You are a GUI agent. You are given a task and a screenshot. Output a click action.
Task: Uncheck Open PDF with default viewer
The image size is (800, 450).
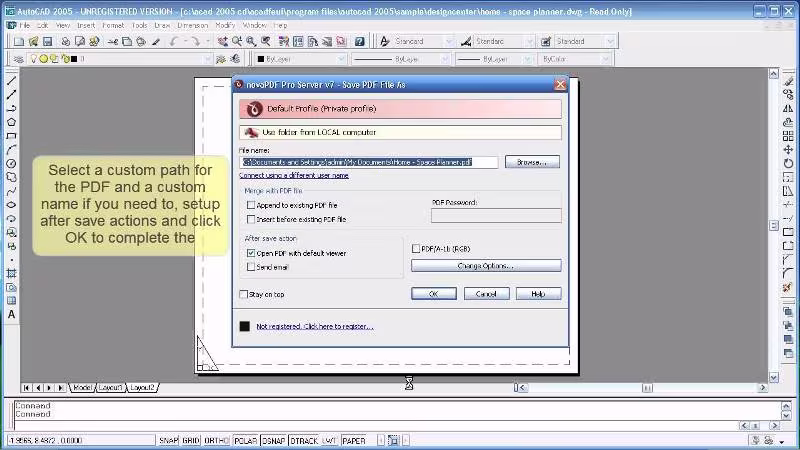click(x=251, y=253)
